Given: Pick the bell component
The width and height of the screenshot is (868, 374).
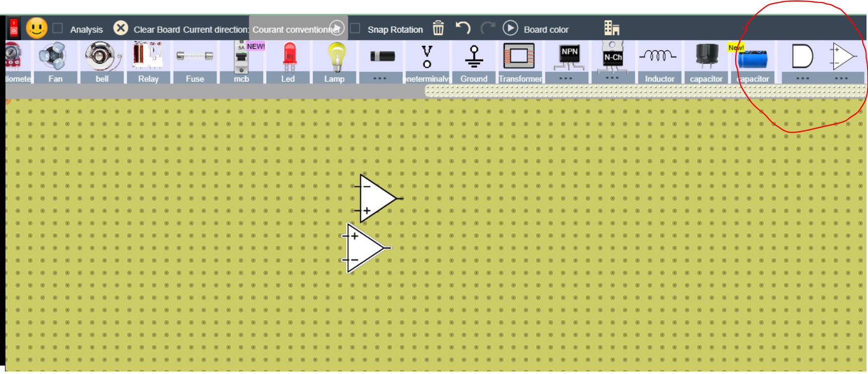Looking at the screenshot, I should (102, 57).
